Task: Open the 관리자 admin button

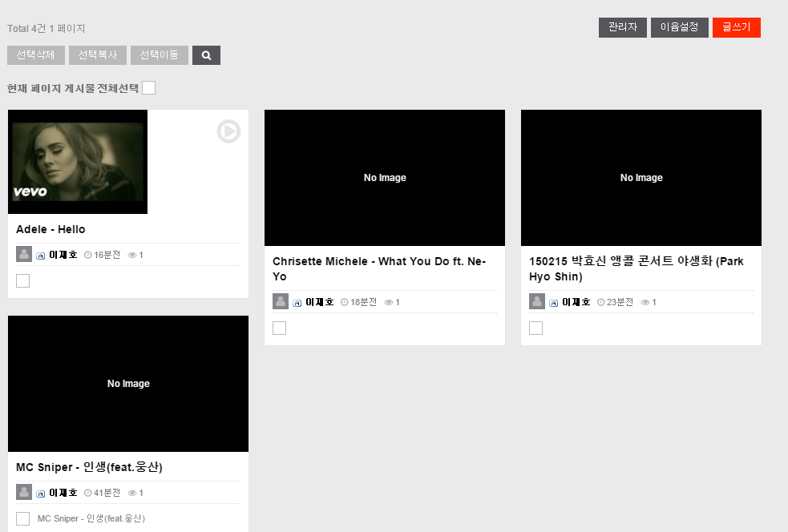Action: coord(623,27)
